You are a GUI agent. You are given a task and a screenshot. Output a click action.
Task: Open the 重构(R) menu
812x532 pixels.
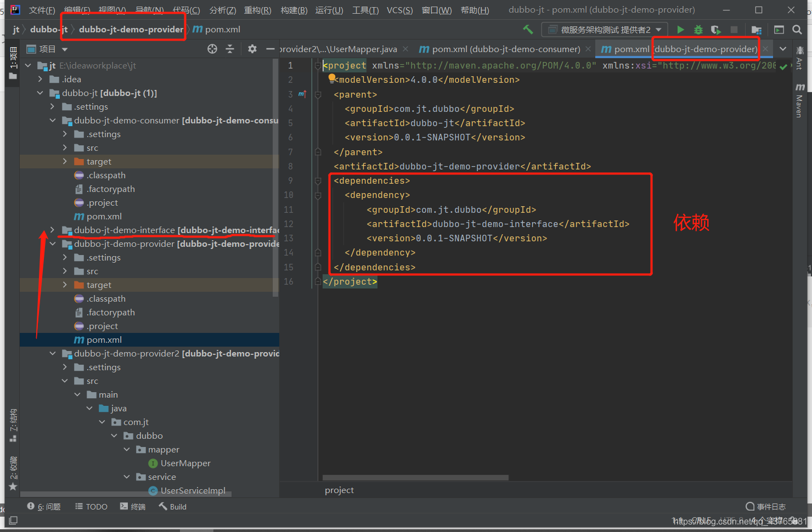(258, 10)
